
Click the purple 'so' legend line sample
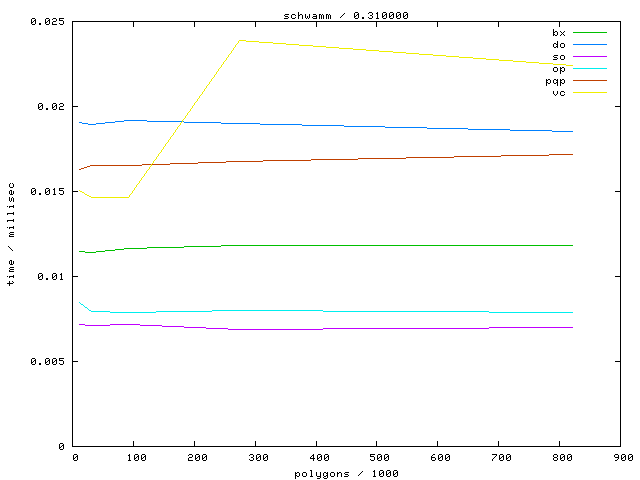(x=590, y=57)
